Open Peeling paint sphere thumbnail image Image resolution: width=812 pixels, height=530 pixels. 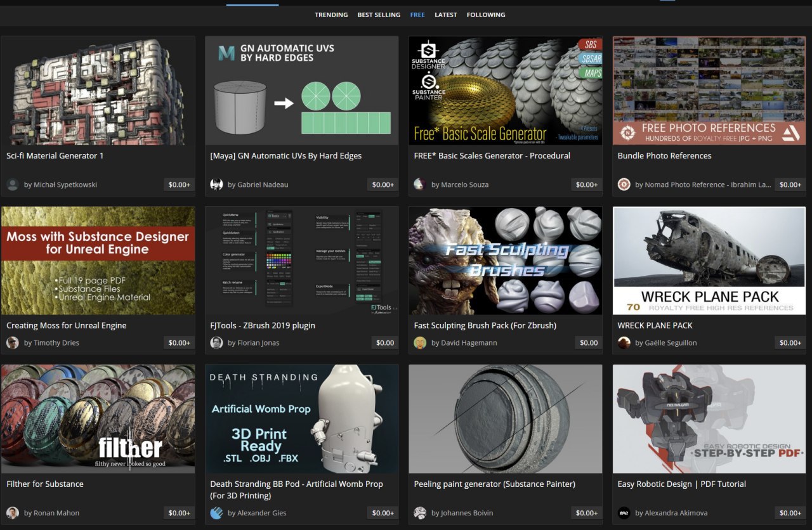(x=506, y=419)
